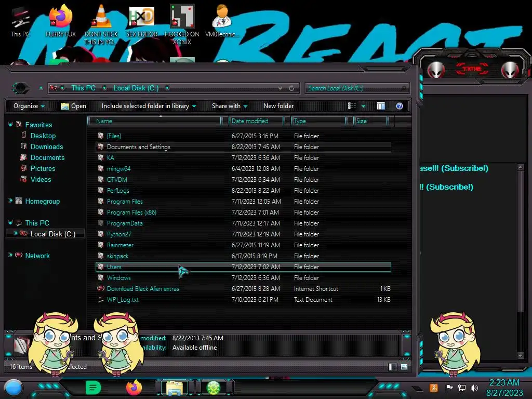This screenshot has width=532, height=399.
Task: Toggle the preview pane icon
Action: coord(381,106)
